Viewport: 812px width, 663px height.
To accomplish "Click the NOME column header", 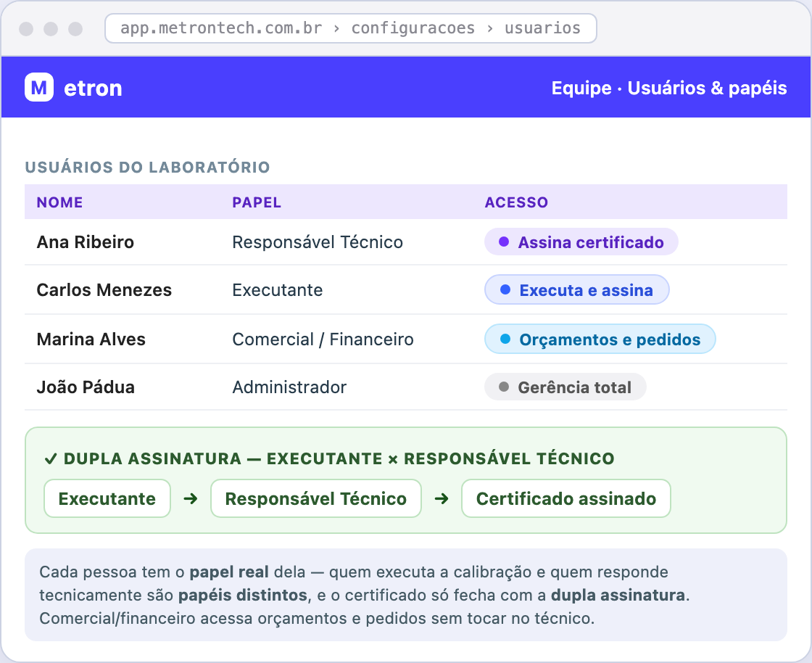I will pos(59,202).
